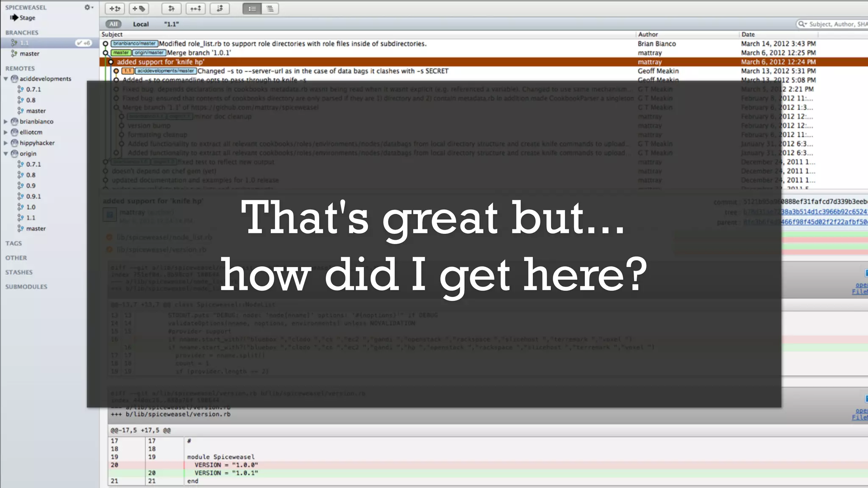Enable the All branches filter

tap(113, 24)
